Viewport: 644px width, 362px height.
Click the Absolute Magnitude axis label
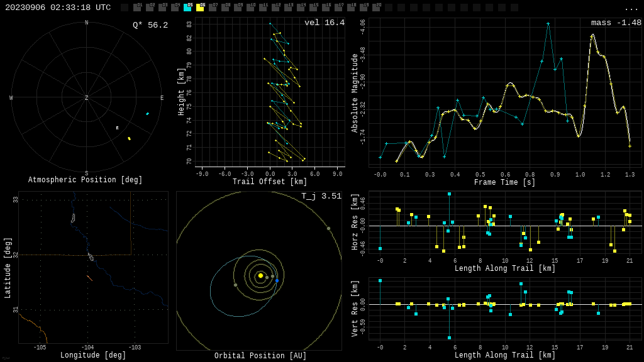click(355, 93)
